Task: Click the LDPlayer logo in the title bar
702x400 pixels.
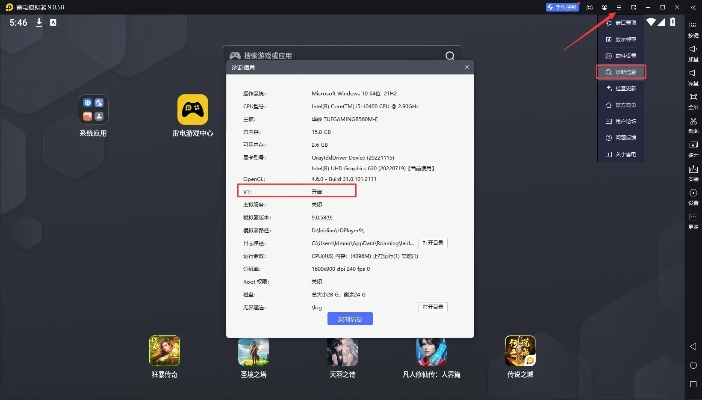Action: (x=9, y=7)
